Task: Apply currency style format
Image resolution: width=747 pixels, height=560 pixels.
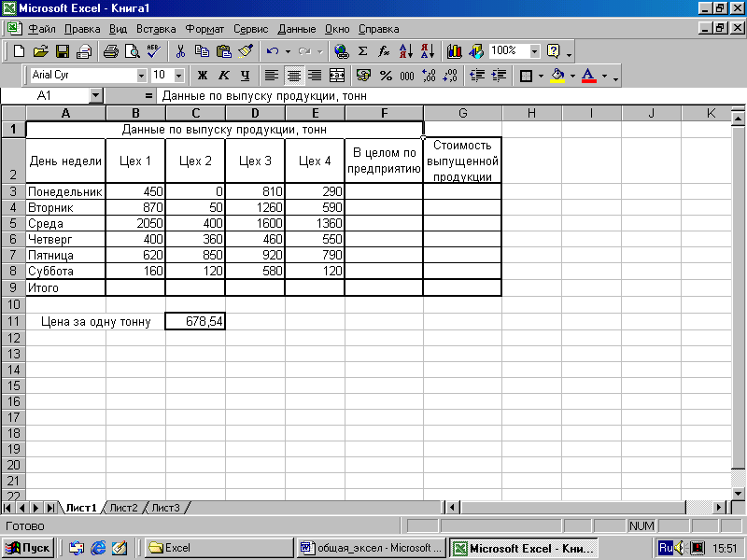Action: [x=363, y=76]
